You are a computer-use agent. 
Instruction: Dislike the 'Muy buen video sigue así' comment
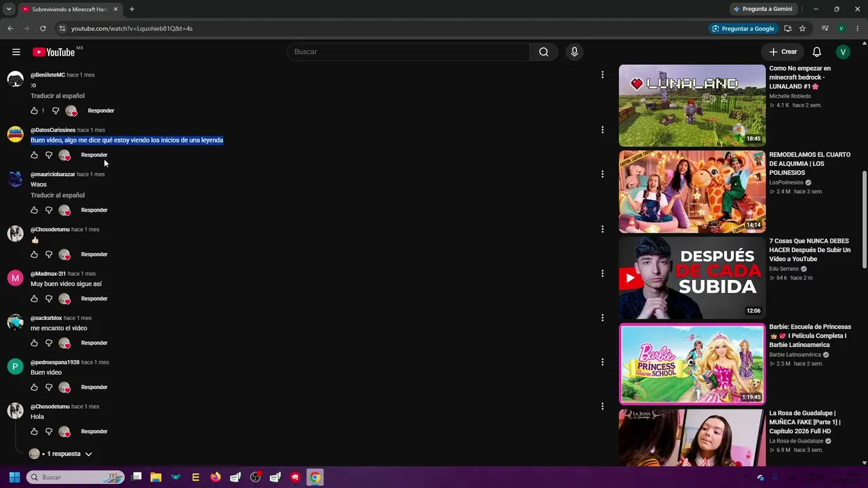click(x=49, y=299)
